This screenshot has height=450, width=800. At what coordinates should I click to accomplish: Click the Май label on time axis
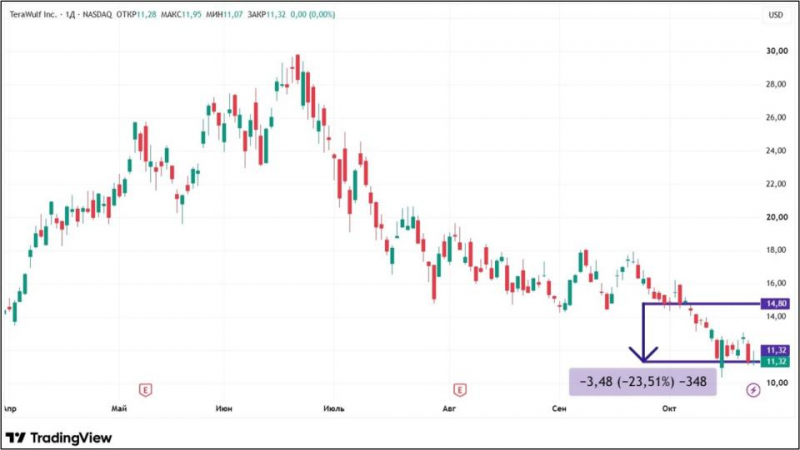point(119,409)
